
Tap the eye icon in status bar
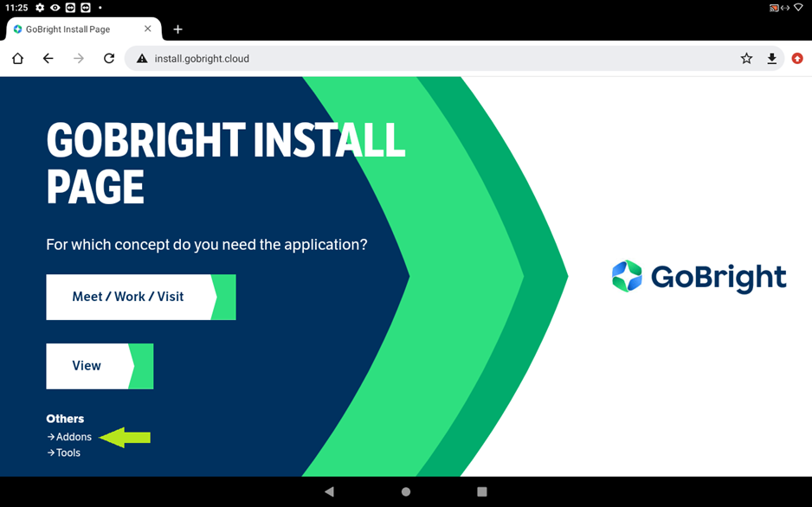tap(55, 8)
